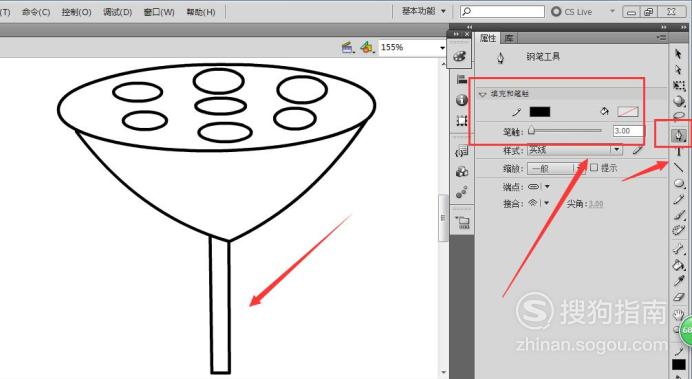Open the 缩放 scale dropdown
This screenshot has width=692, height=379.
pos(556,169)
